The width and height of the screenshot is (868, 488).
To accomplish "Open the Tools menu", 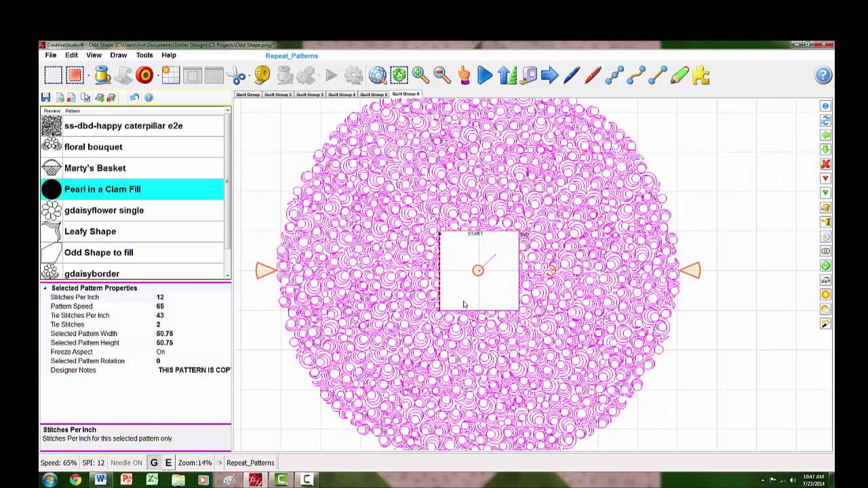I will pyautogui.click(x=144, y=55).
